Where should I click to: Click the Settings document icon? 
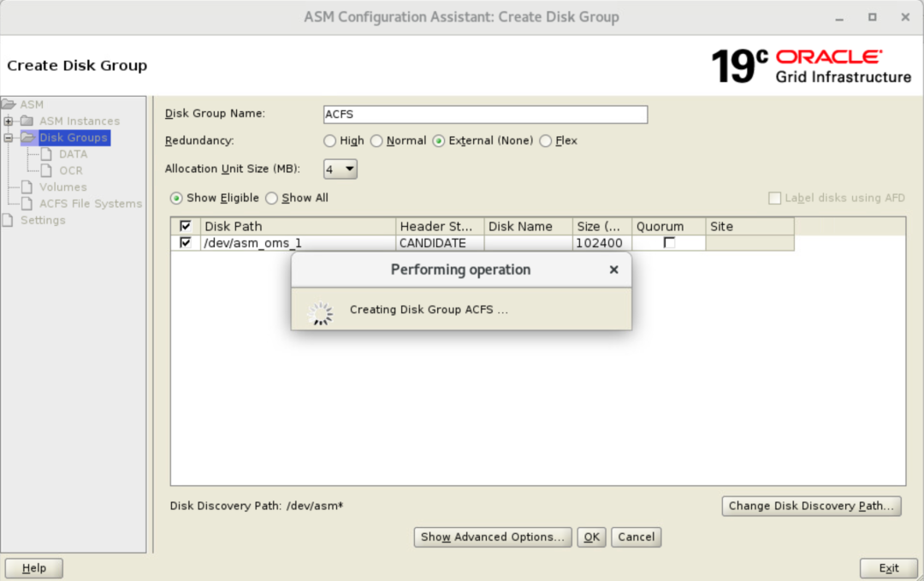coord(8,220)
